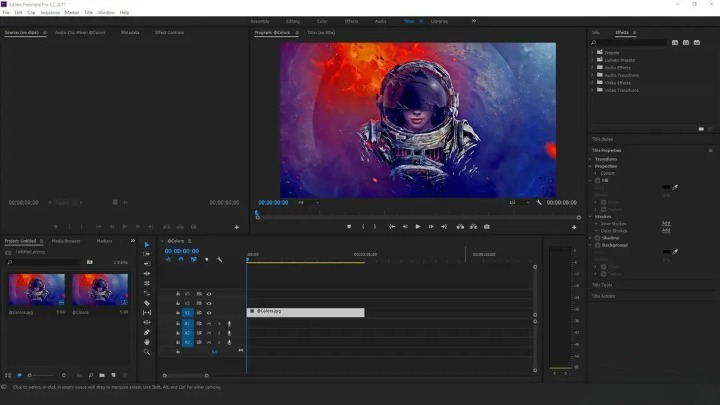Click Mark In in Program monitor

tap(363, 227)
